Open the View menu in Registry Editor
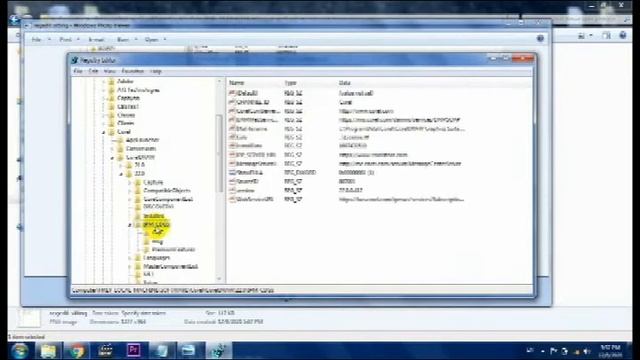Viewport: 640px width, 360px height. tap(109, 71)
